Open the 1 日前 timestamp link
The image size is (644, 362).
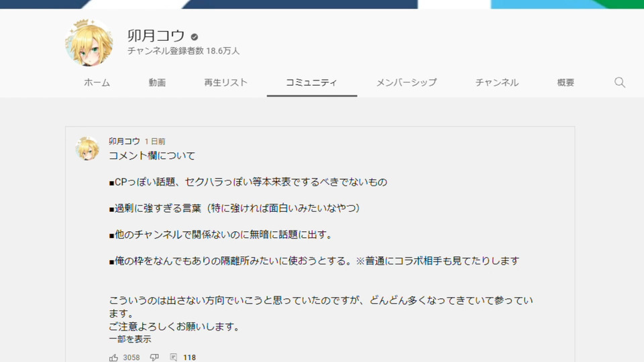point(155,141)
